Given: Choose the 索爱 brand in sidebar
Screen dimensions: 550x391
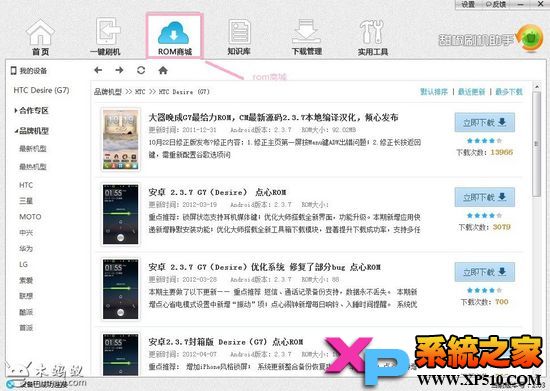Looking at the screenshot, I should point(26,280).
